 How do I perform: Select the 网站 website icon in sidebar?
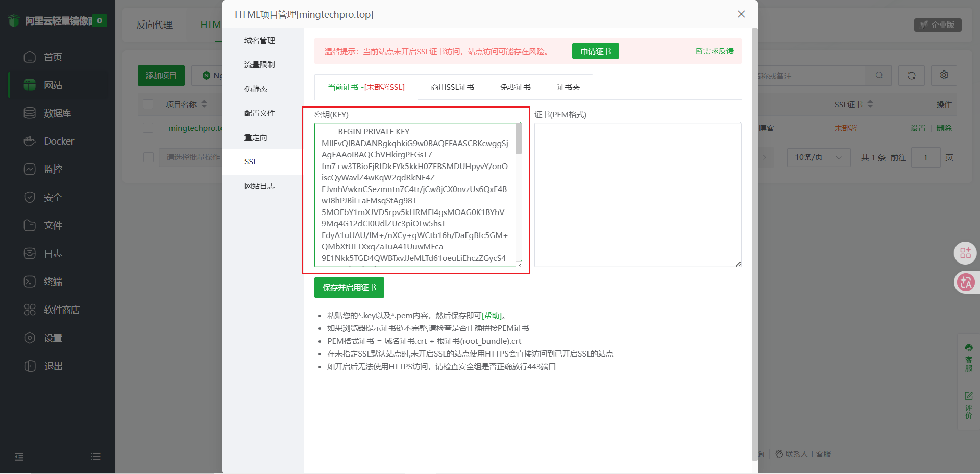coord(30,85)
